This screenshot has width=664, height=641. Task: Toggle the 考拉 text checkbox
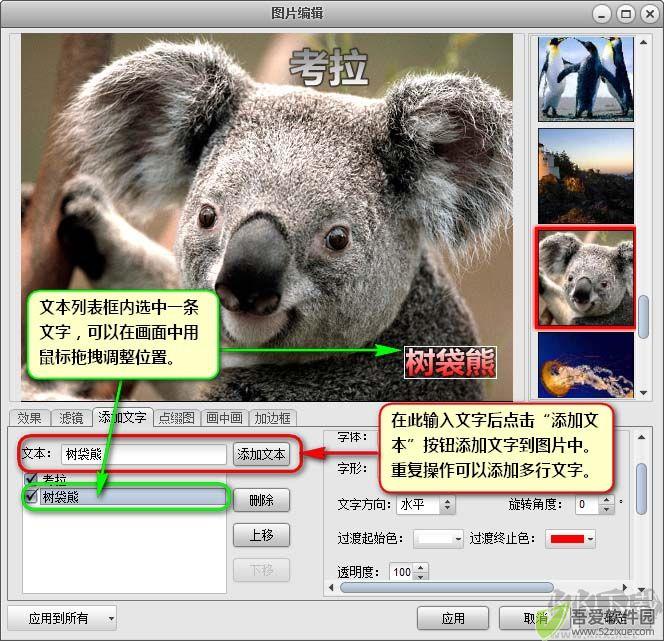[x=31, y=479]
